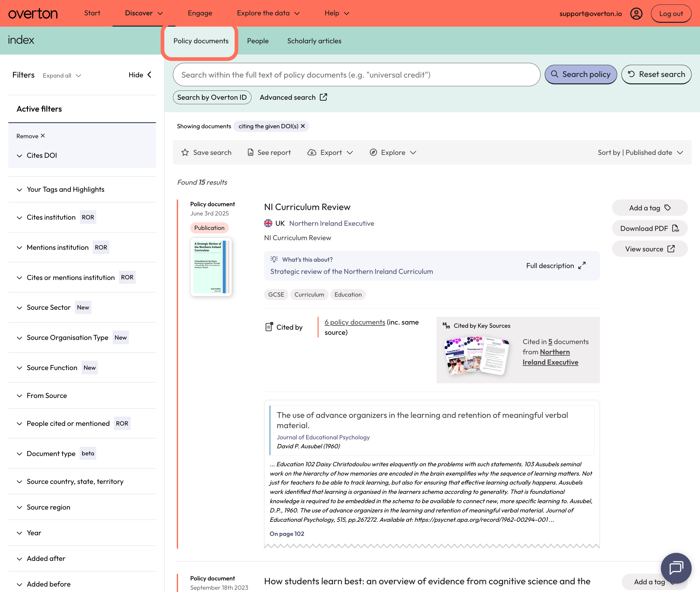Click the Log out button
700x592 pixels.
coord(671,14)
